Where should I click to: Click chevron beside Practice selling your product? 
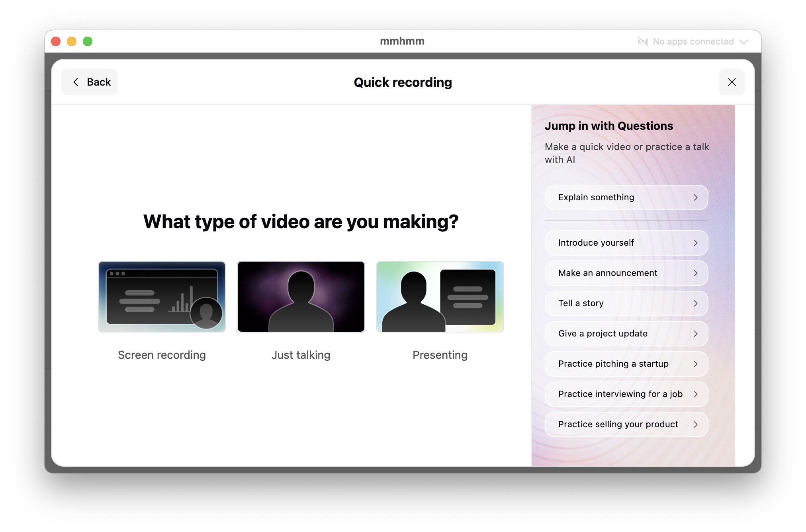(x=695, y=424)
